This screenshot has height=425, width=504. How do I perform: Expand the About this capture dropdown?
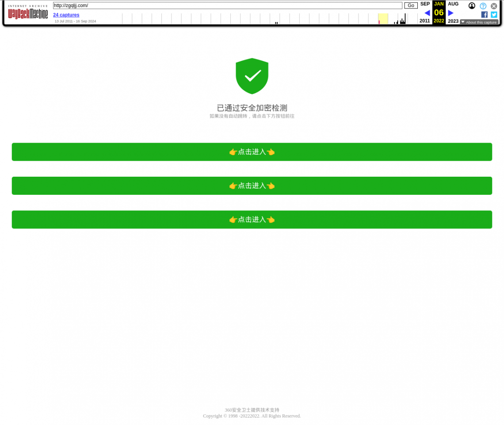(x=479, y=22)
